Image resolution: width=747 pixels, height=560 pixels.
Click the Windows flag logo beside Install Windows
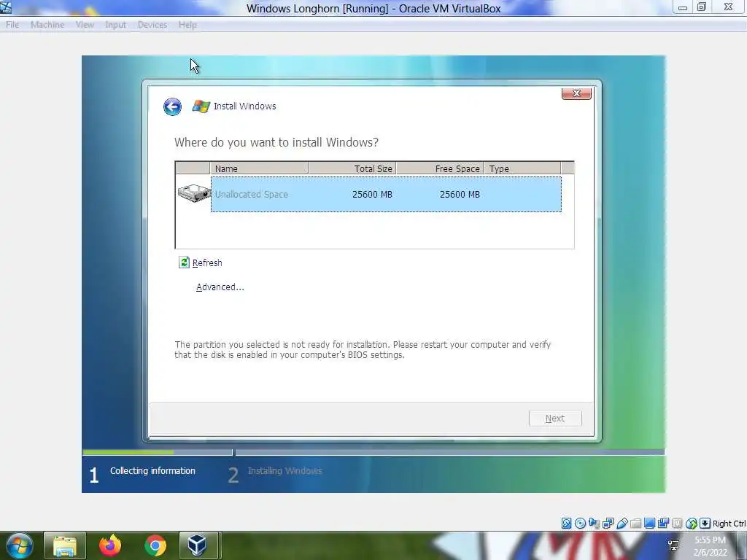point(201,106)
